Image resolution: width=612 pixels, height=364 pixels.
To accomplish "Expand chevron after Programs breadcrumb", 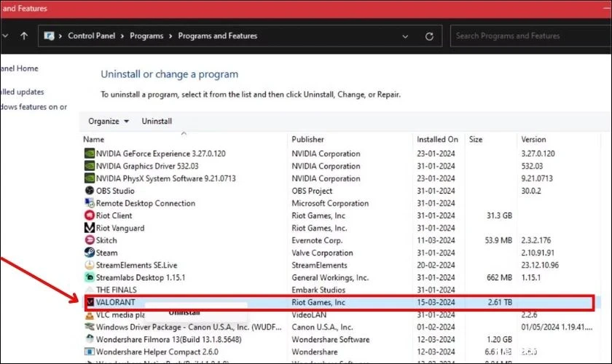I will point(170,36).
